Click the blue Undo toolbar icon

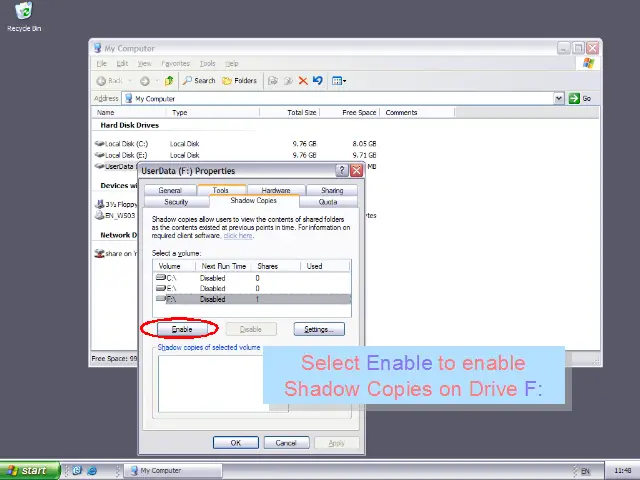tap(318, 80)
